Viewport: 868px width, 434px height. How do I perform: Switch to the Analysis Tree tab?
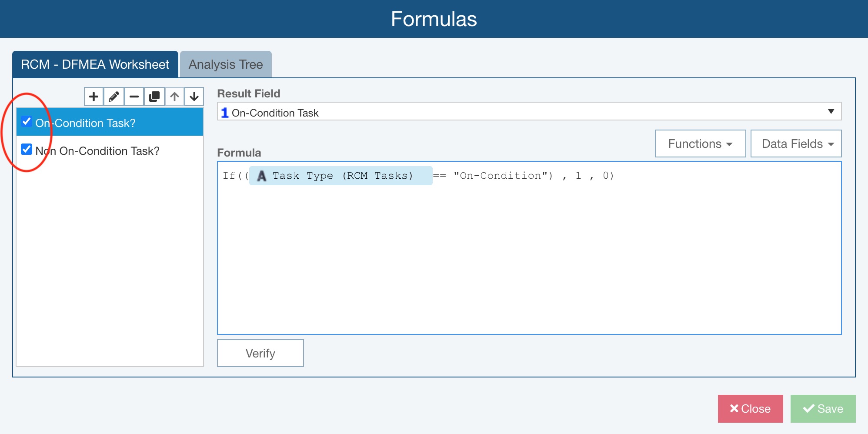click(x=226, y=64)
